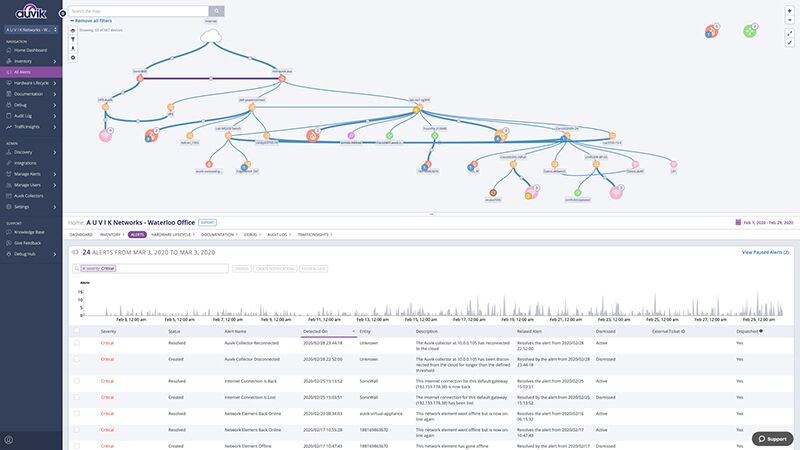Open the map settings gear tool
Viewport: 800px width, 450px height.
point(72,57)
